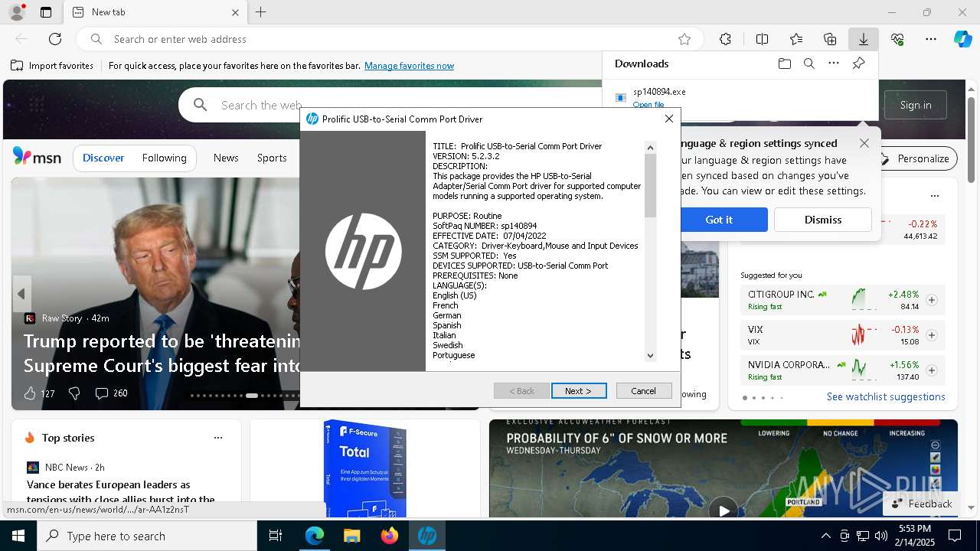Dislike the story with thumbs down

point(74,393)
